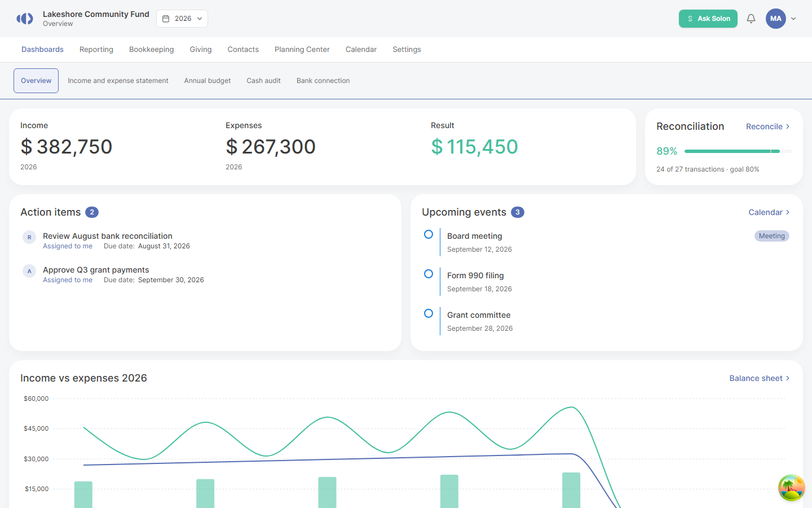Open the Settings menu
This screenshot has width=812, height=508.
click(407, 50)
